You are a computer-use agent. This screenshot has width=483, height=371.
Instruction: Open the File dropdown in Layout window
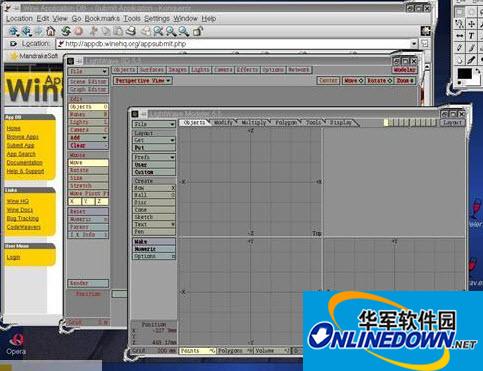pos(88,71)
